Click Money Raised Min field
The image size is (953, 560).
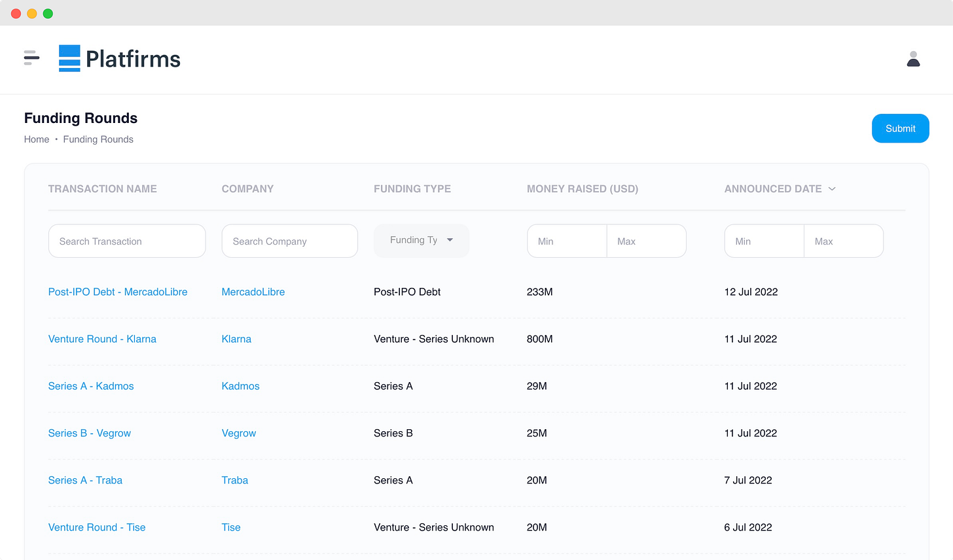[567, 241]
